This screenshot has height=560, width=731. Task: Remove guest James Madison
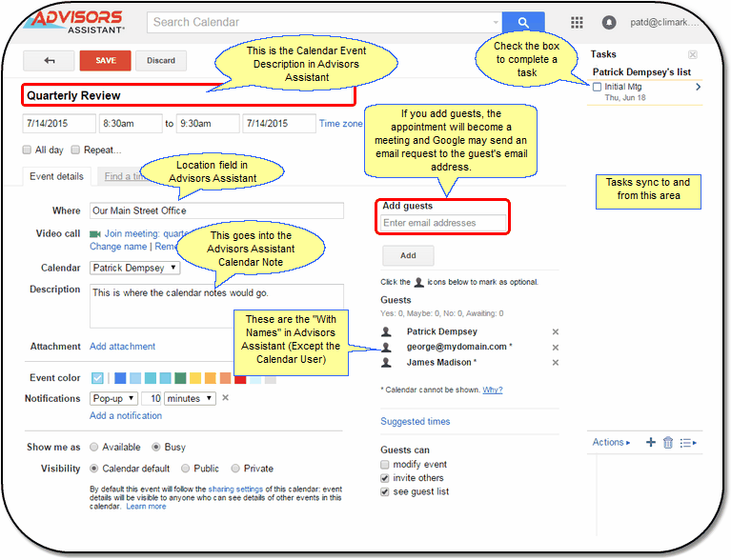point(556,363)
